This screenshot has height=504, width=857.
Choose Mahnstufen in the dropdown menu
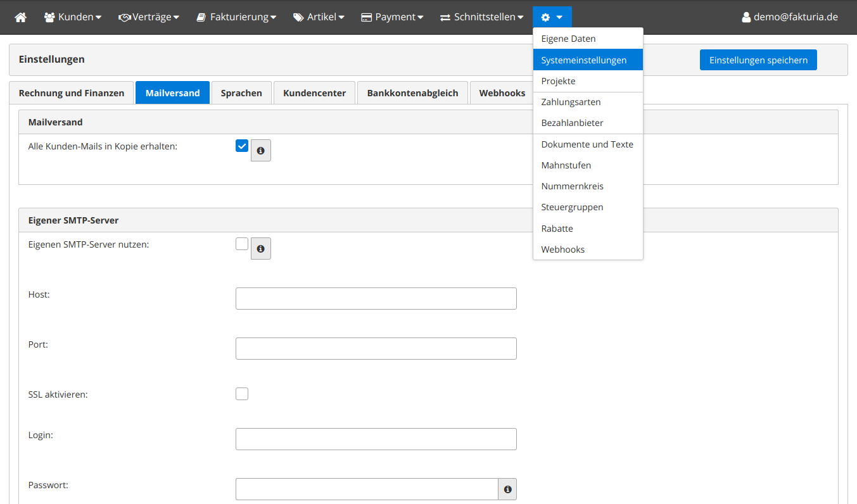(x=566, y=165)
